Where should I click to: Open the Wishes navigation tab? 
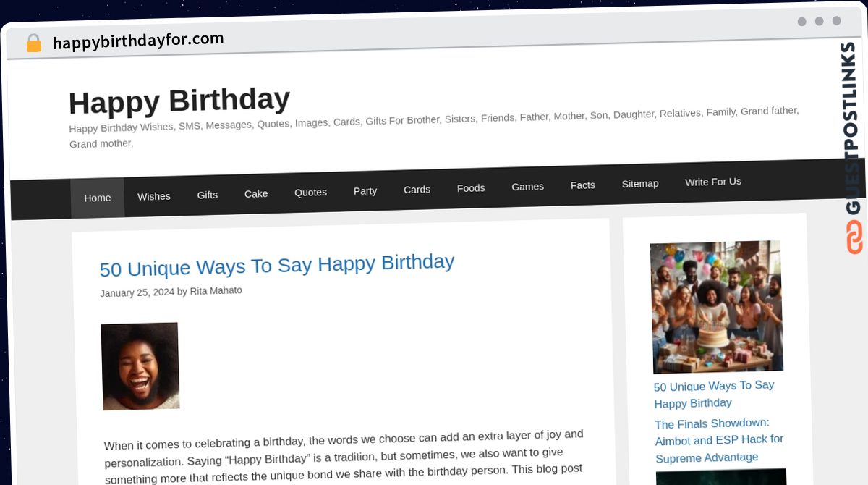[153, 196]
